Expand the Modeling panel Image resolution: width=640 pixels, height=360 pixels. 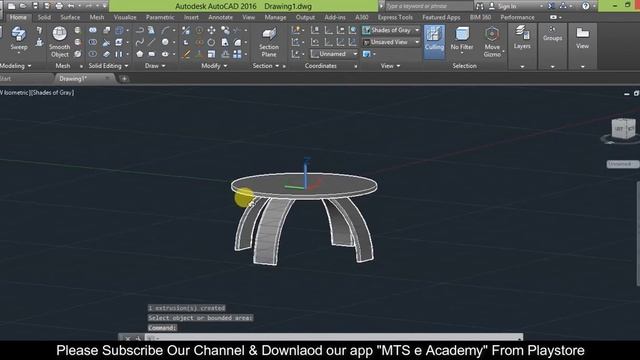tap(15, 66)
